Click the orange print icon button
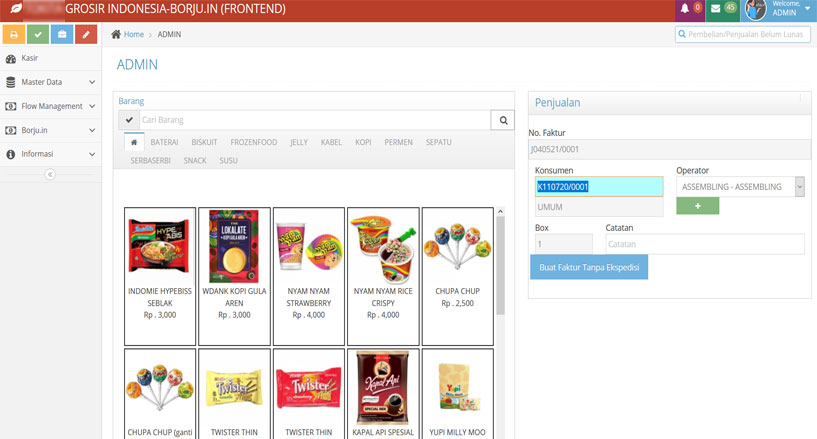 (14, 34)
